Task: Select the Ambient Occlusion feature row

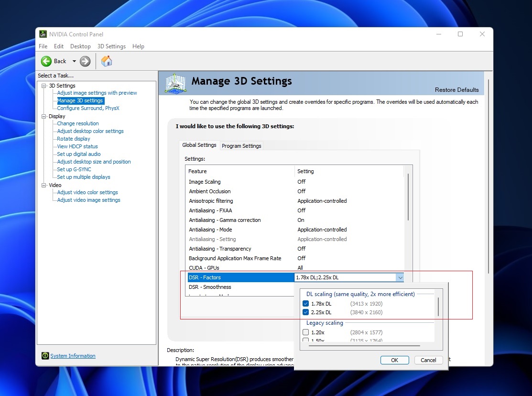Action: click(x=294, y=191)
